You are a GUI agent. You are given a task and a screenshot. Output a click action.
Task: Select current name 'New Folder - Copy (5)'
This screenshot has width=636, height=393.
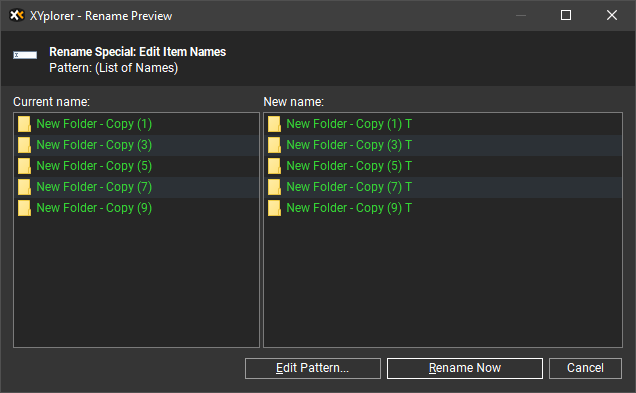[x=136, y=166]
